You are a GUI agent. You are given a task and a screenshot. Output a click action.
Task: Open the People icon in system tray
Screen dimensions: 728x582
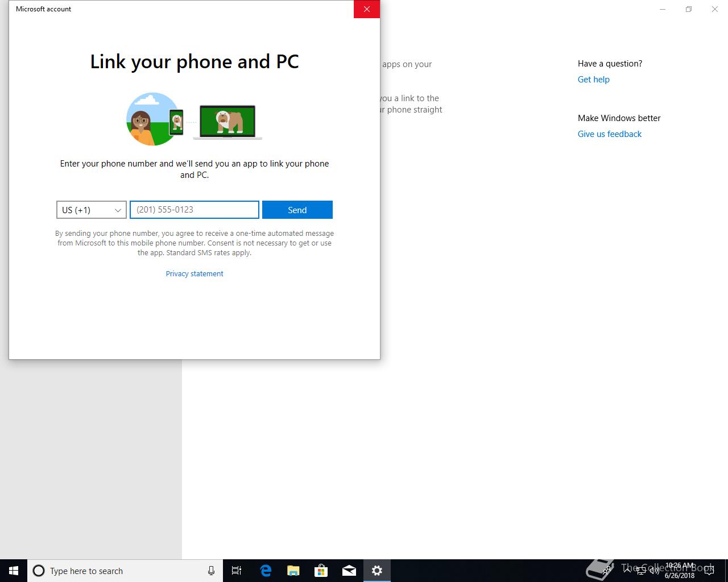pyautogui.click(x=607, y=571)
